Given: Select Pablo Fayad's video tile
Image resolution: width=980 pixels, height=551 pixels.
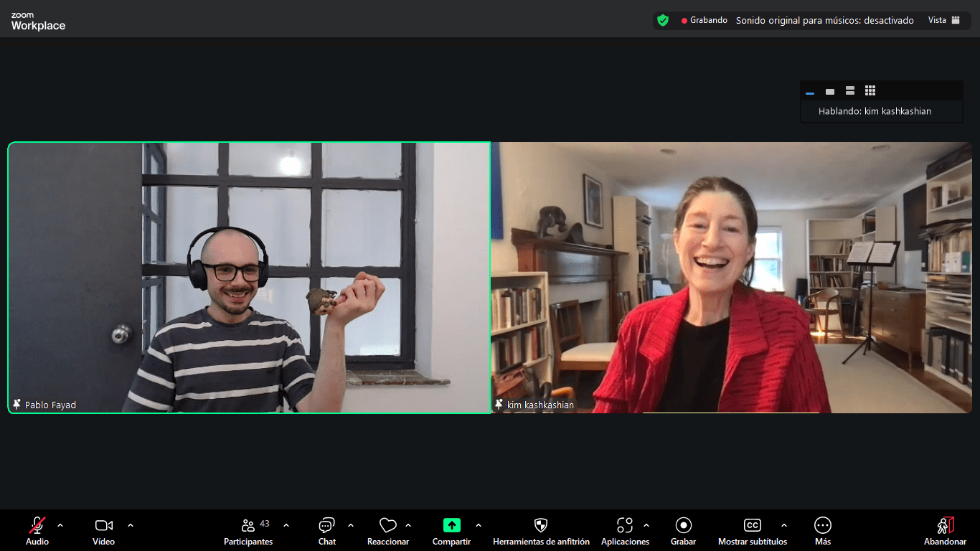Looking at the screenshot, I should [249, 278].
